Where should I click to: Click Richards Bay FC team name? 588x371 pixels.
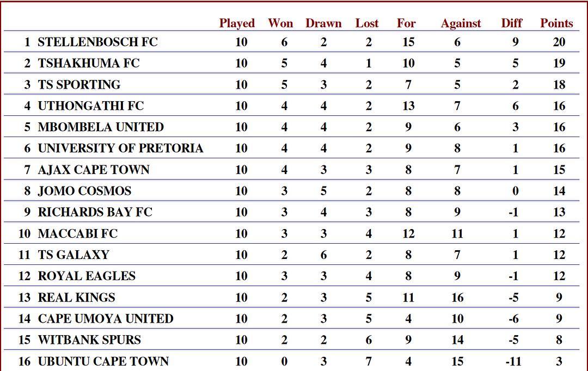point(95,212)
